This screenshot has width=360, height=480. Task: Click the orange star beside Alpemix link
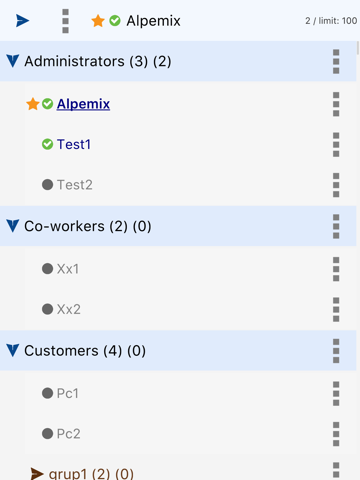click(x=33, y=104)
